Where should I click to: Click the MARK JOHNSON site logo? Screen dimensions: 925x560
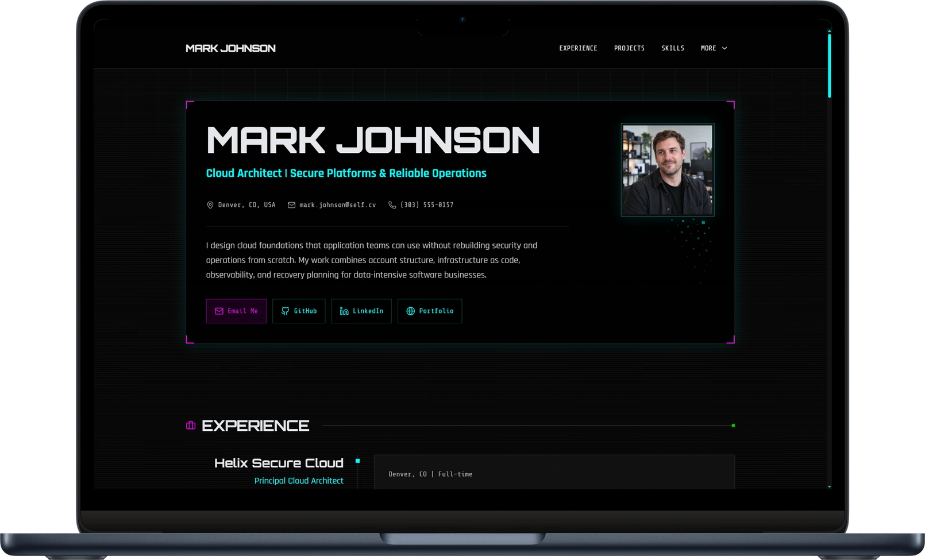point(230,48)
